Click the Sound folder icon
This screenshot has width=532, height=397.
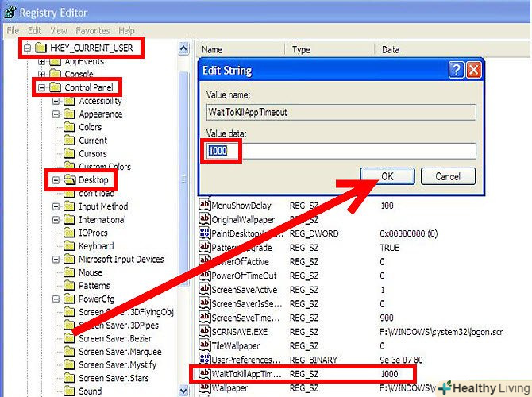(69, 391)
